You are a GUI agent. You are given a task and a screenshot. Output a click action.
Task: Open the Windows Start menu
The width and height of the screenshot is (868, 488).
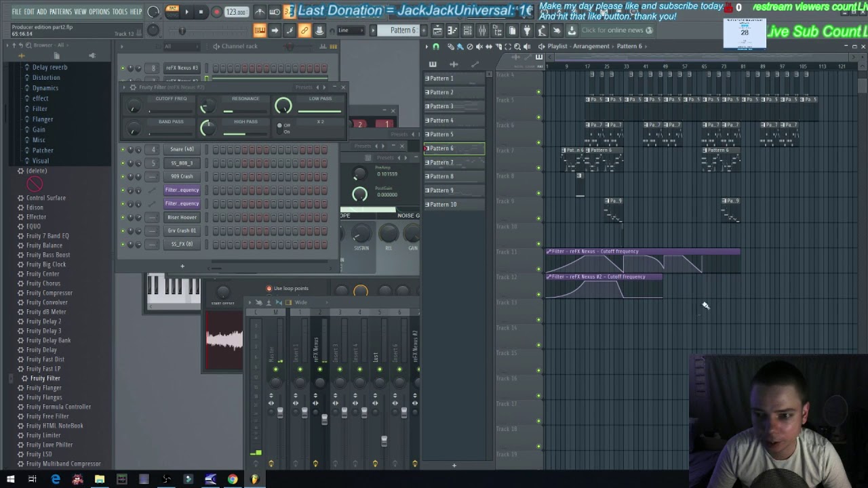(x=11, y=479)
